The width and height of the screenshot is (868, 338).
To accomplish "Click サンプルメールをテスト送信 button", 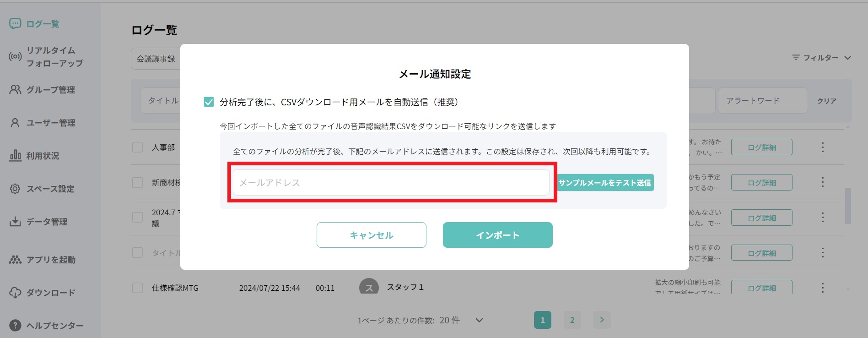I will point(605,182).
